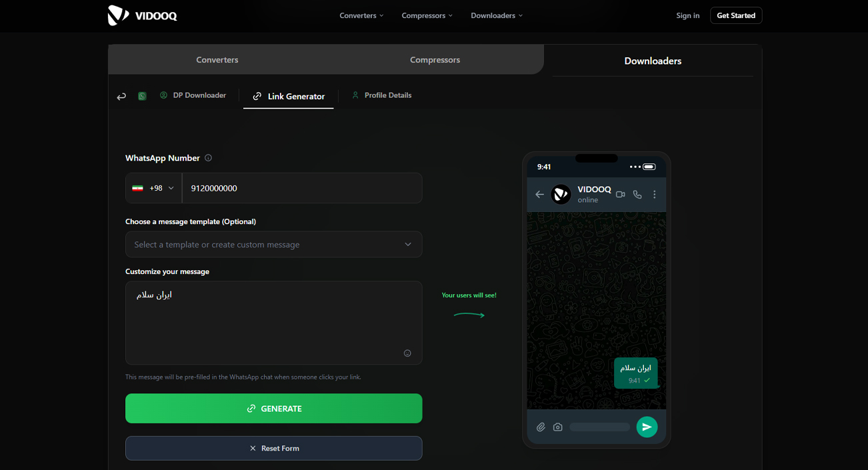Click the camera icon in chat preview
Screen dimensions: 868x470
(x=558, y=427)
